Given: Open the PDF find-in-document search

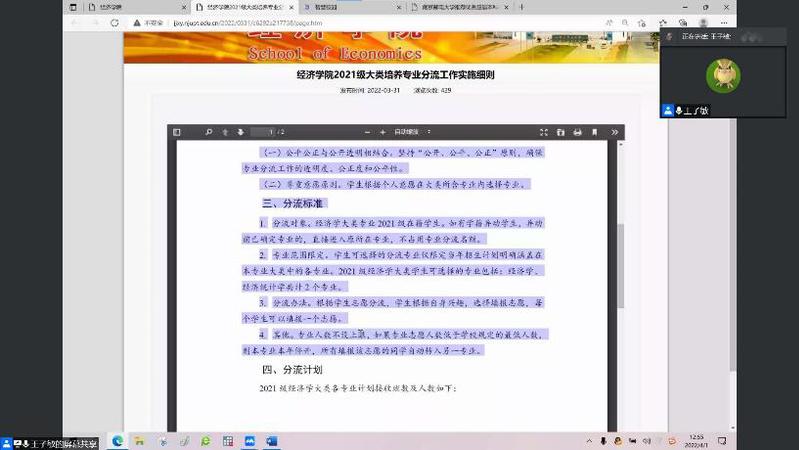Looking at the screenshot, I should [x=209, y=132].
